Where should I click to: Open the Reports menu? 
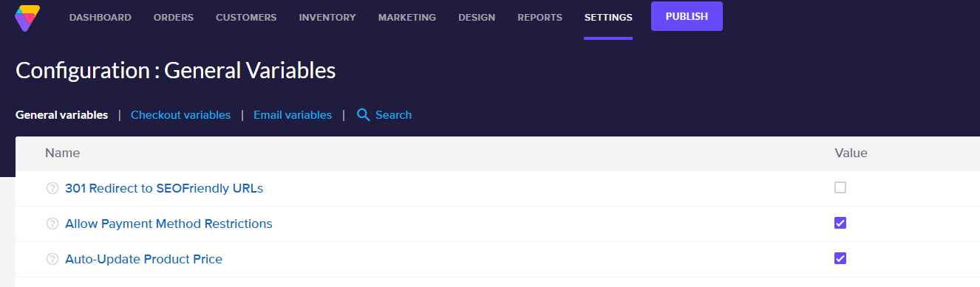click(540, 17)
